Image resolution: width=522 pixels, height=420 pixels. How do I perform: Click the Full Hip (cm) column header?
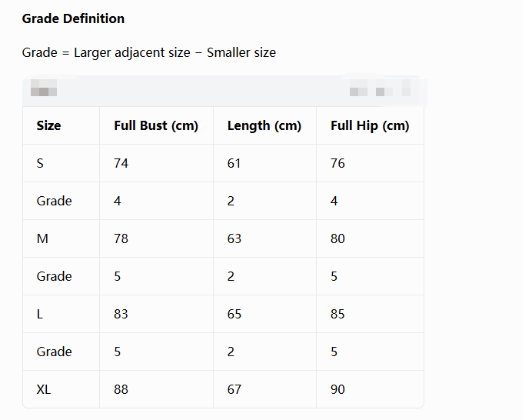coord(370,125)
